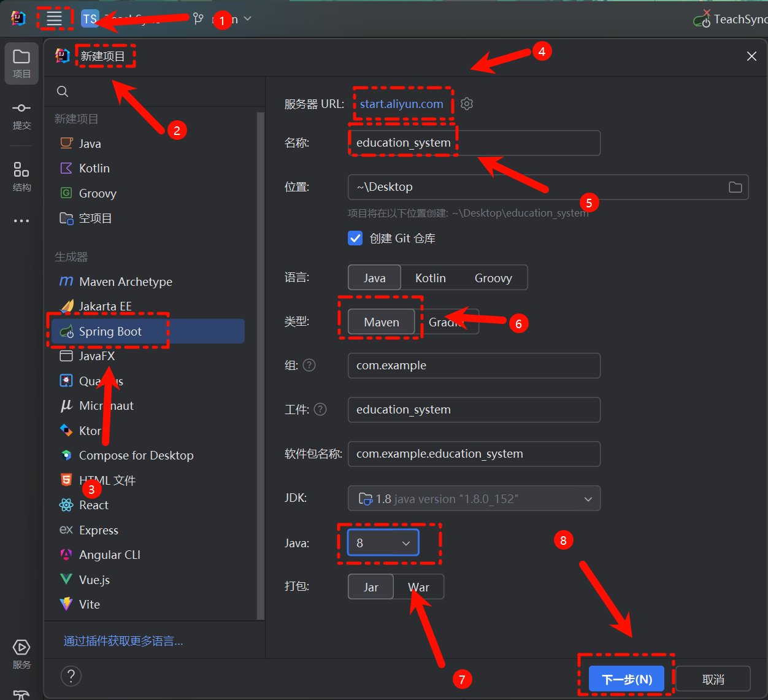Click the start.aliyun.com server URL link

coord(401,104)
